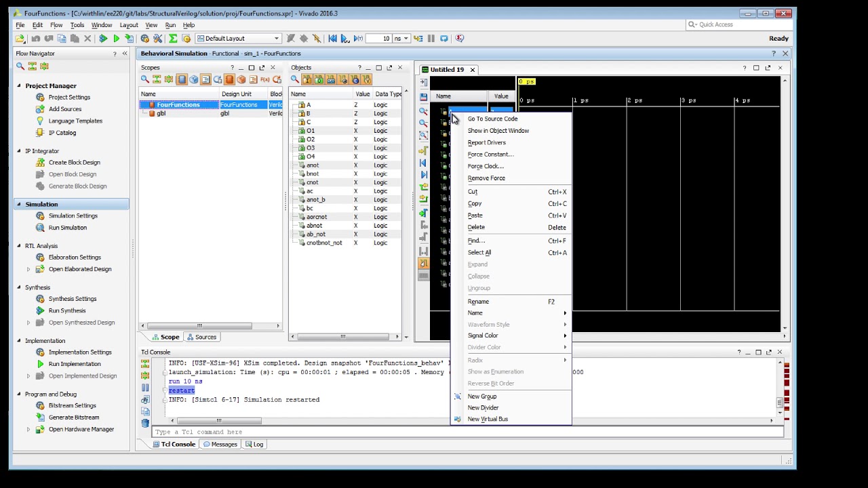Image resolution: width=868 pixels, height=488 pixels.
Task: Click the save waveform icon in the waveform sidebar
Action: [x=423, y=97]
